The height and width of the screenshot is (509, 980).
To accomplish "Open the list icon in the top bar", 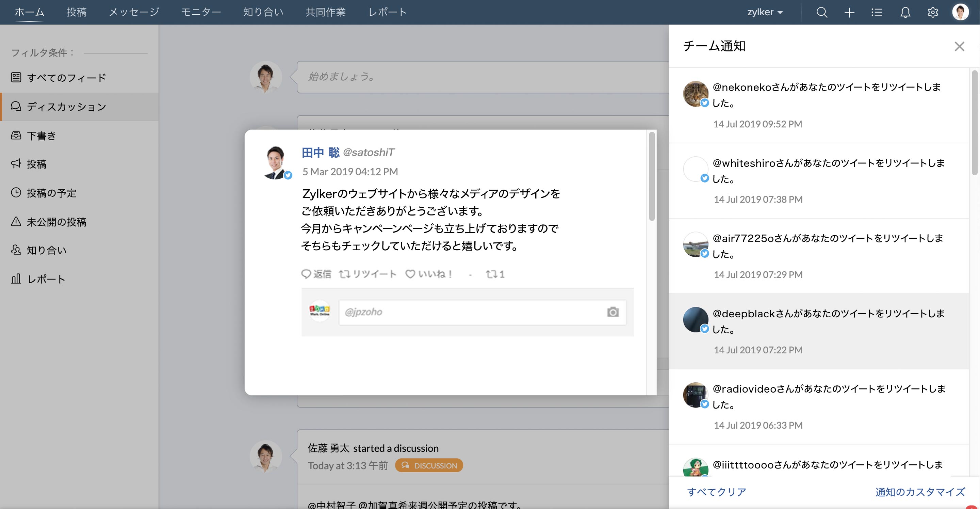I will coord(877,13).
